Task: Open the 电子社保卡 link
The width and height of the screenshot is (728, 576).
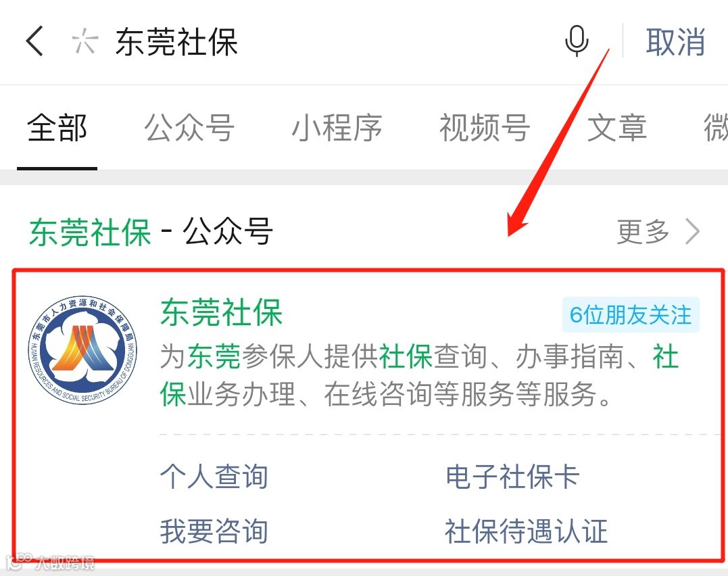Action: (x=512, y=477)
